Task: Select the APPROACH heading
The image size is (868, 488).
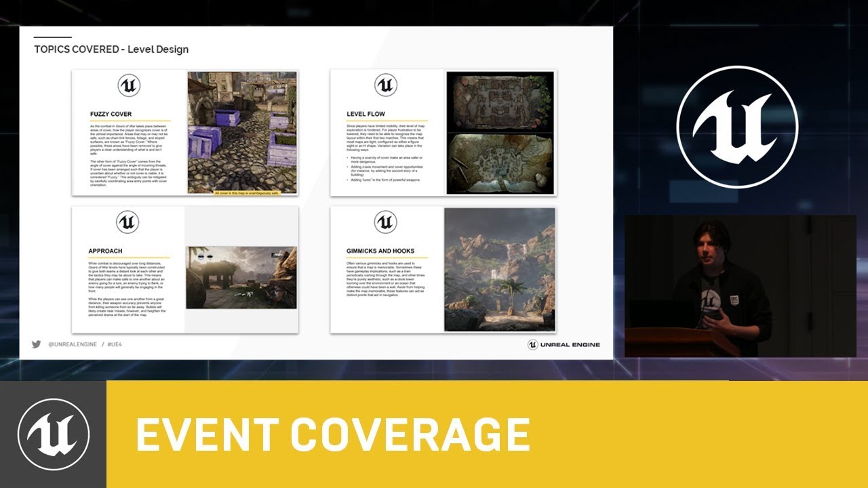Action: pyautogui.click(x=105, y=251)
